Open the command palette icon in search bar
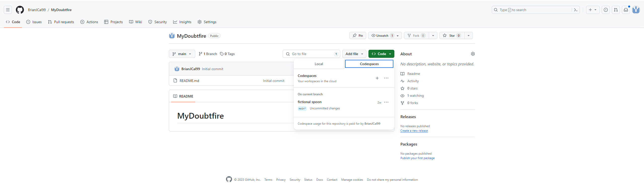 pyautogui.click(x=576, y=10)
